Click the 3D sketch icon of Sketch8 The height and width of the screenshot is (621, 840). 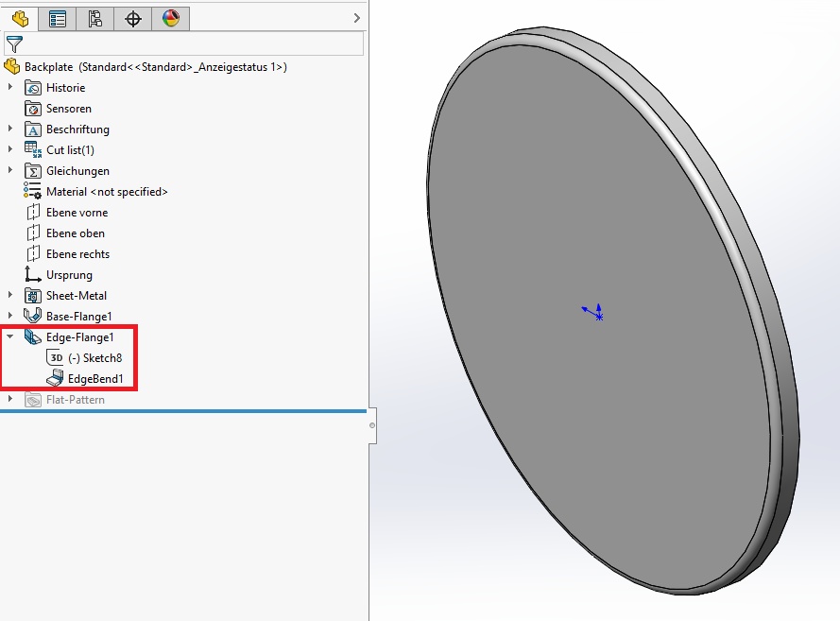click(55, 358)
